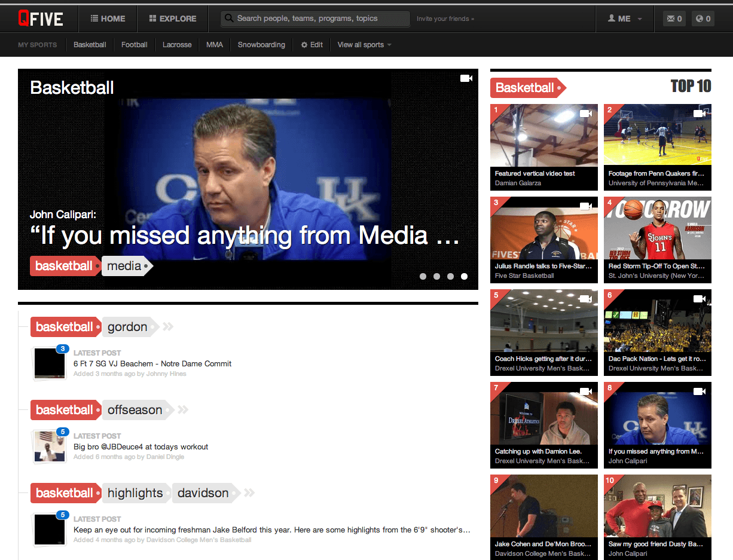733x560 pixels.
Task: Open Top 10 video 8 John Calipari media
Action: pyautogui.click(x=657, y=425)
